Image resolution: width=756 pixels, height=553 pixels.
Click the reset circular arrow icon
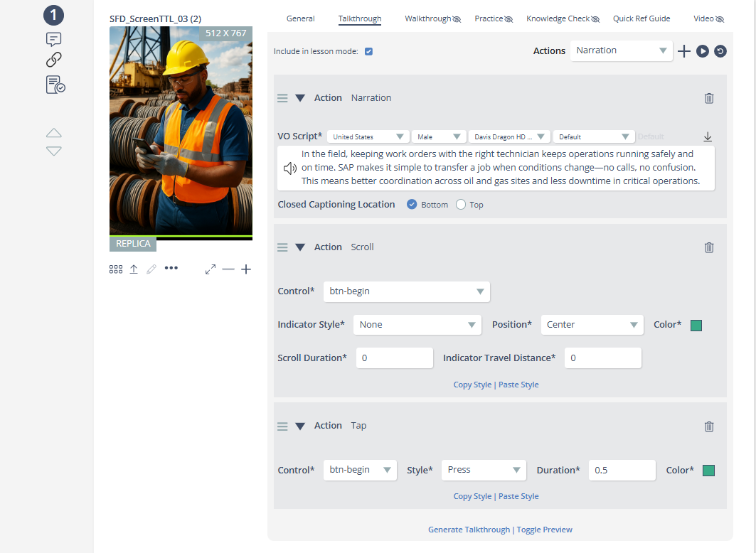coord(720,51)
